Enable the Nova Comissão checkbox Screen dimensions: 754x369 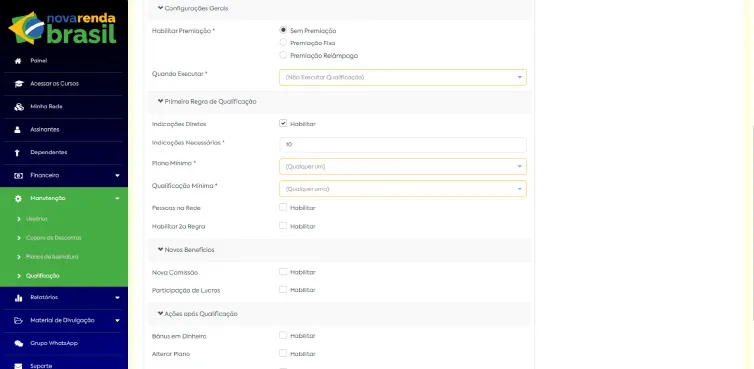pyautogui.click(x=283, y=272)
